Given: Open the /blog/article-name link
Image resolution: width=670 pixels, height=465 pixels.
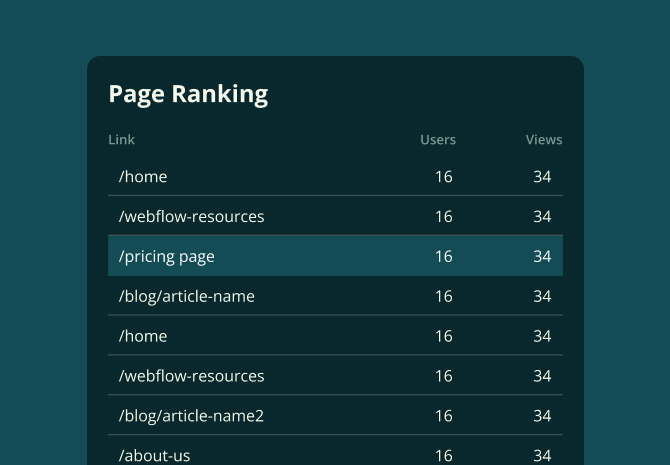Looking at the screenshot, I should [x=187, y=296].
